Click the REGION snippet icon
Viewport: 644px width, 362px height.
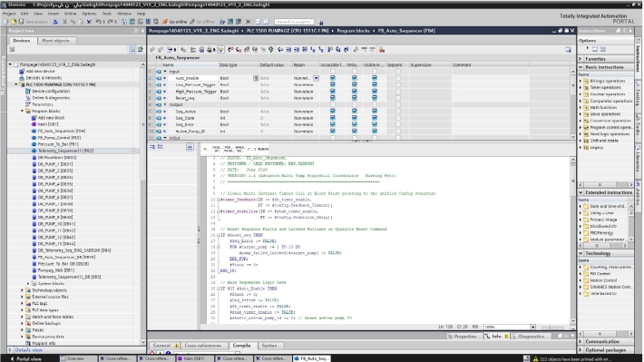263,149
